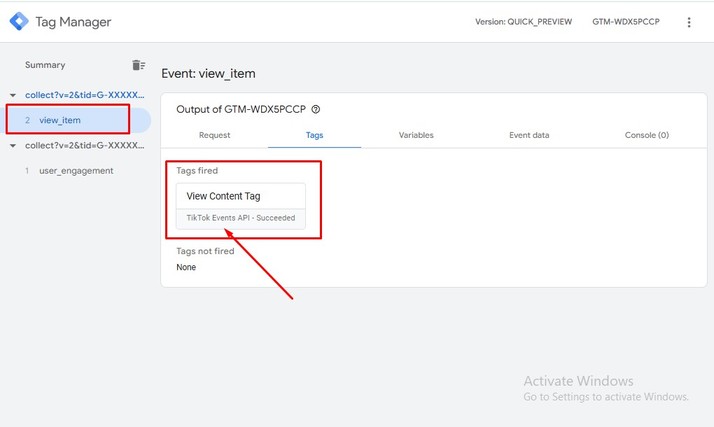
Task: Open the three-dot more options menu
Action: [688, 22]
